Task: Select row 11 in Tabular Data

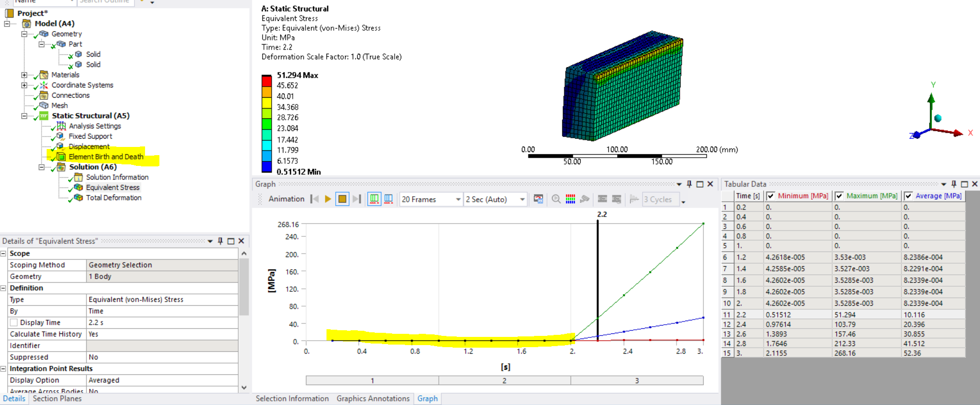Action: pos(727,315)
